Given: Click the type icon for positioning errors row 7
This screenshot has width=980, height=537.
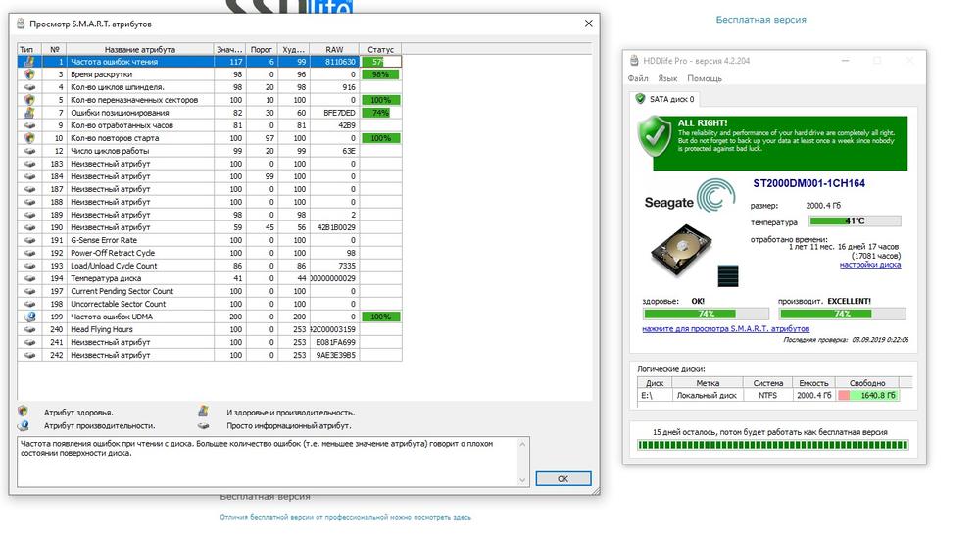Looking at the screenshot, I should pyautogui.click(x=28, y=113).
